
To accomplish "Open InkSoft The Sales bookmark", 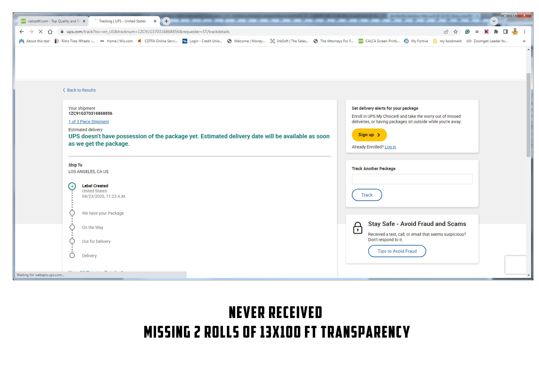I will pyautogui.click(x=289, y=41).
